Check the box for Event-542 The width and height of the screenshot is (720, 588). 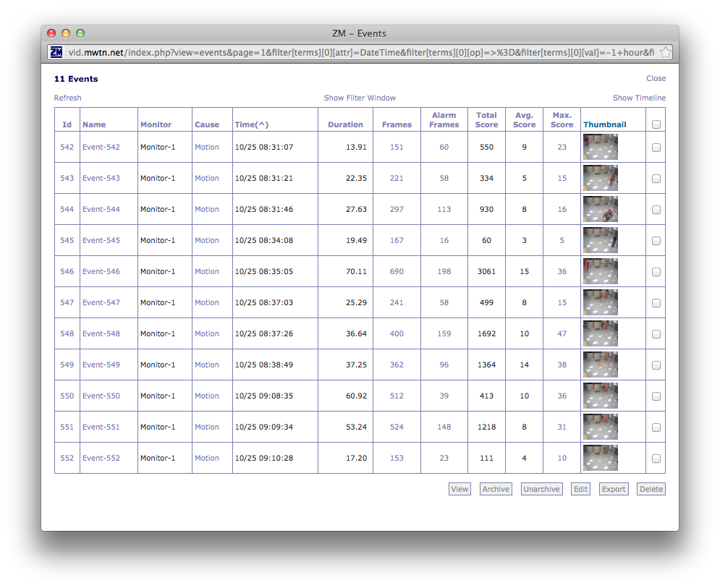point(656,148)
